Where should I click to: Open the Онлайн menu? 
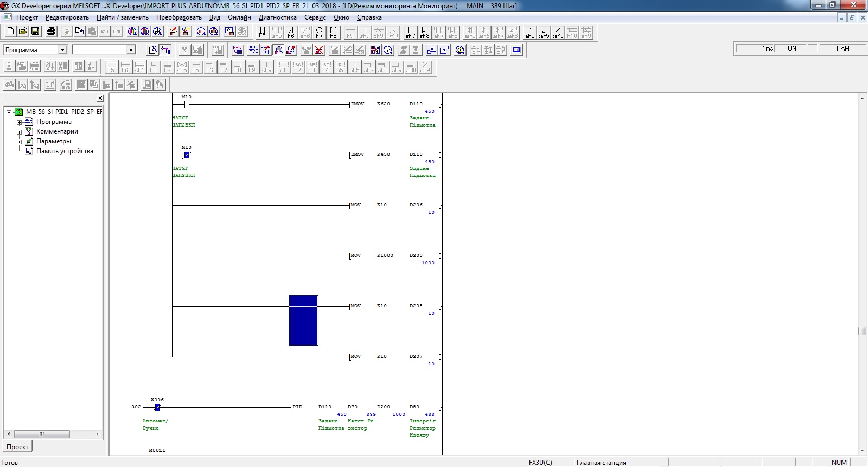239,17
